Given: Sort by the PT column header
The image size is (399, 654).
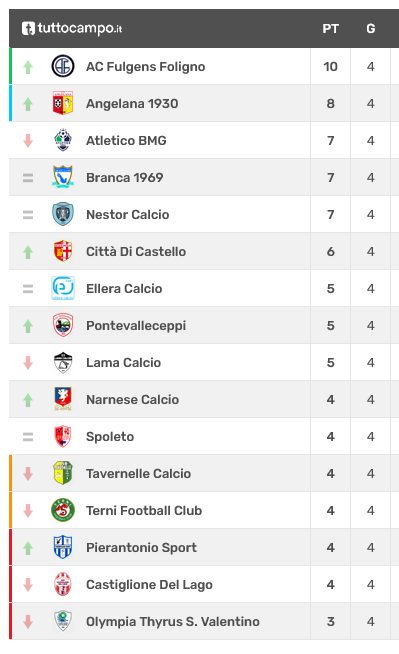Looking at the screenshot, I should pos(330,29).
